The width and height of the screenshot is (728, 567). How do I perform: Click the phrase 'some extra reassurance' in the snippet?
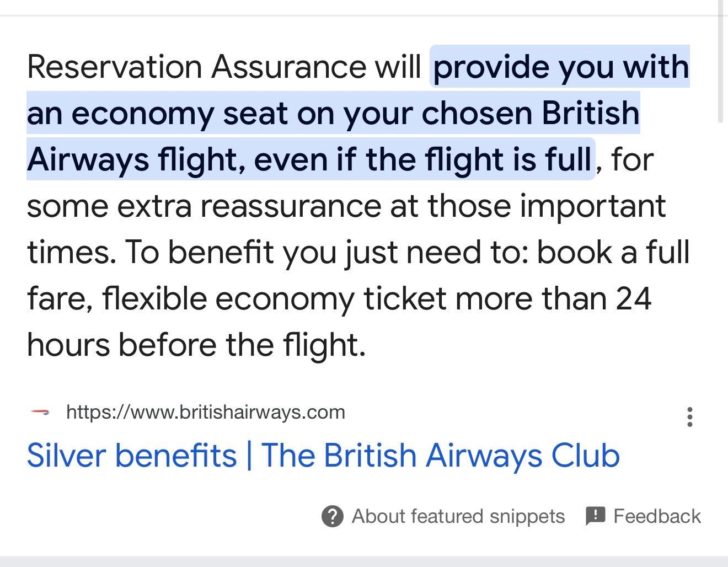tap(204, 206)
